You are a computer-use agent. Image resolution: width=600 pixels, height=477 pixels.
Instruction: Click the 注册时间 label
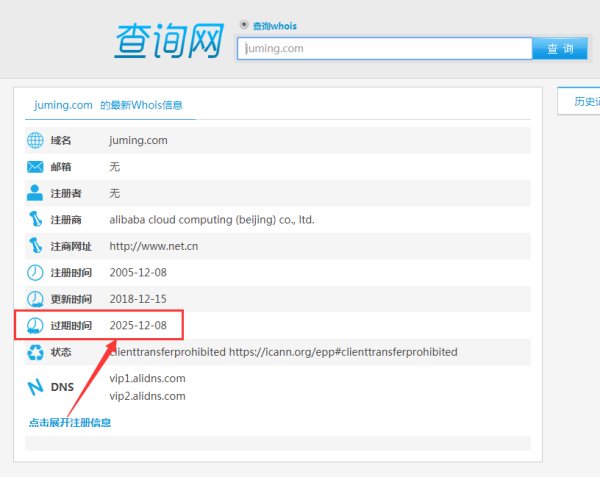71,273
